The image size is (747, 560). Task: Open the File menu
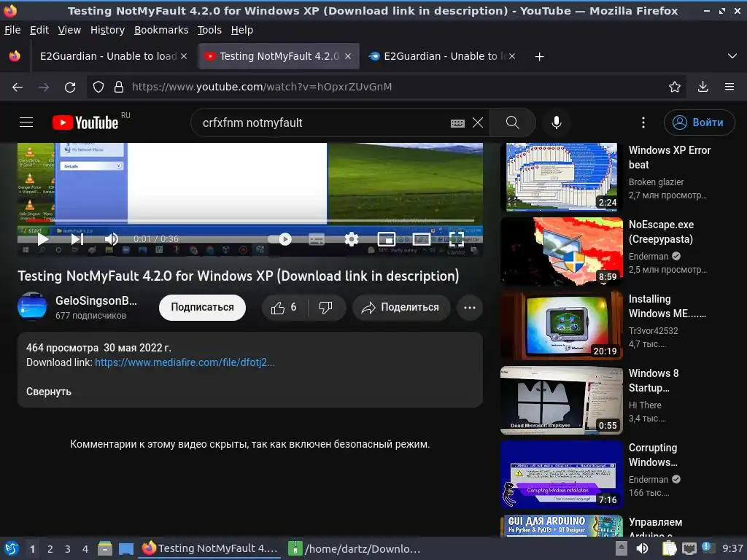[x=12, y=30]
